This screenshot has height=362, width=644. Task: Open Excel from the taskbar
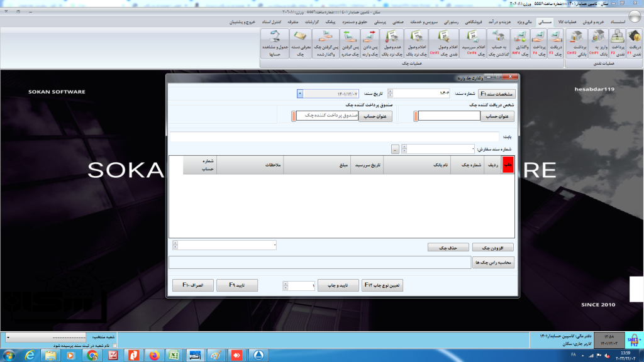coord(174,355)
